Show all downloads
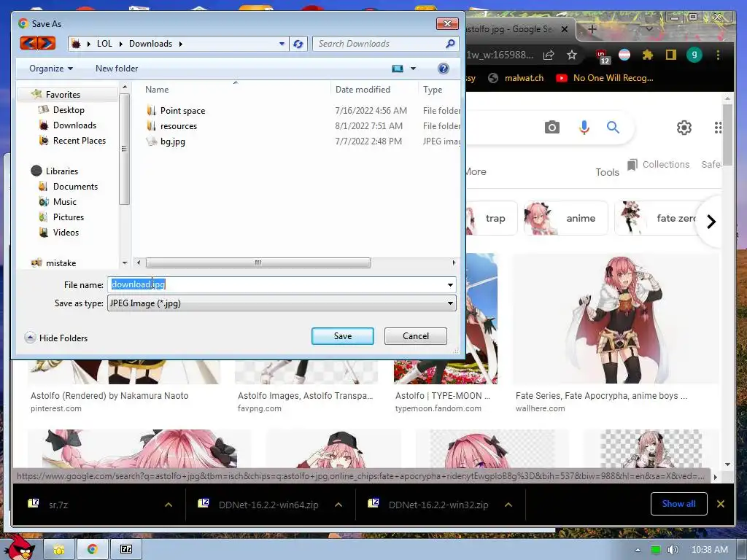 [679, 504]
